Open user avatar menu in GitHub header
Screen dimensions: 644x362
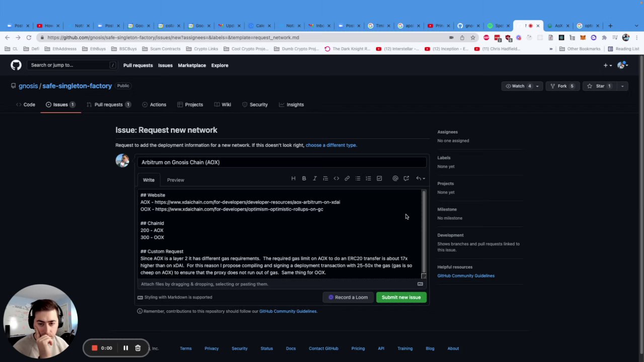click(623, 65)
